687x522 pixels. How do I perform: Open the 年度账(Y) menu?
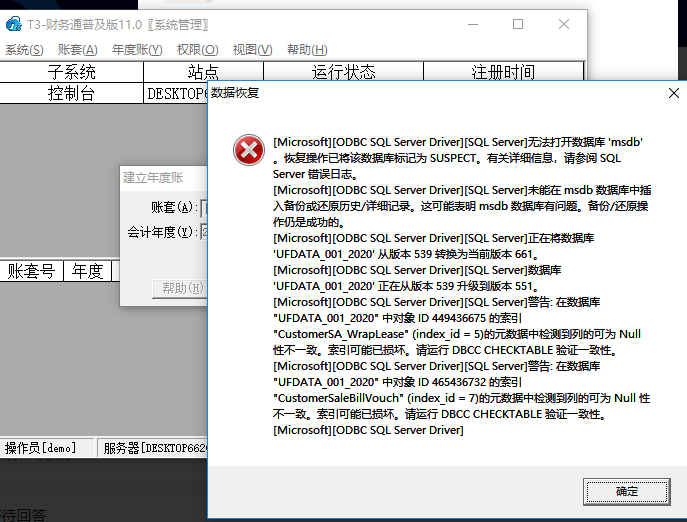137,50
